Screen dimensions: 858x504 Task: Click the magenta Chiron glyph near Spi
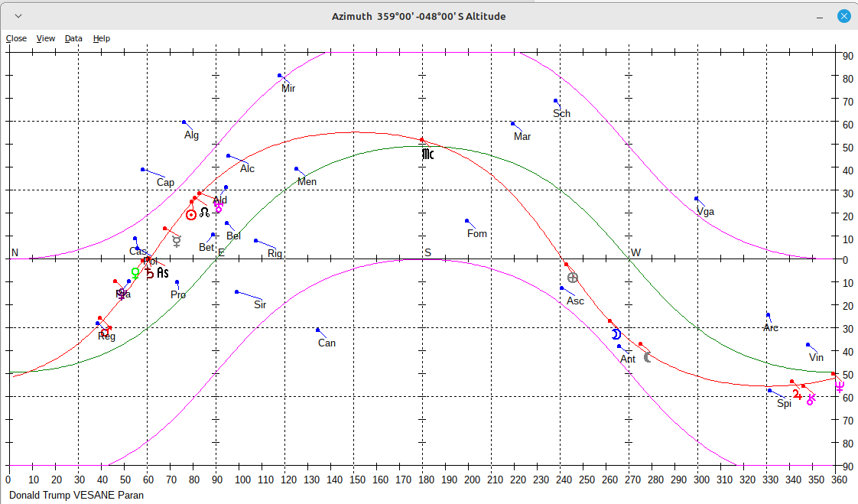point(811,399)
